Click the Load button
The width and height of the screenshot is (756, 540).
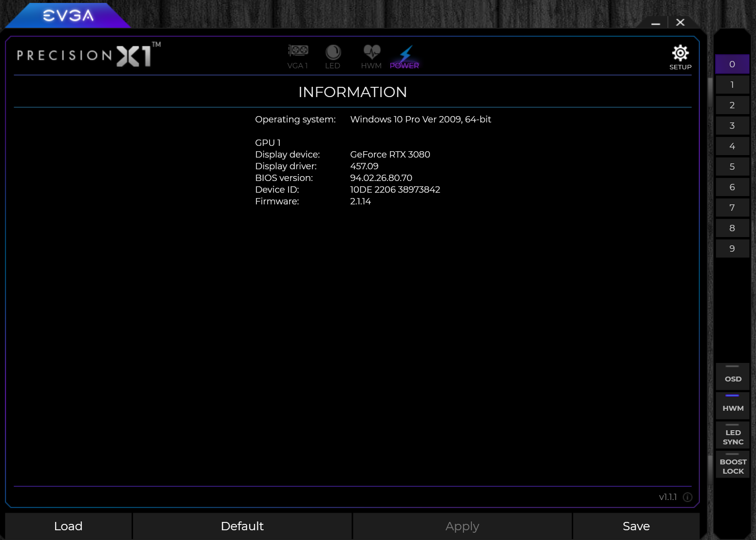click(68, 526)
